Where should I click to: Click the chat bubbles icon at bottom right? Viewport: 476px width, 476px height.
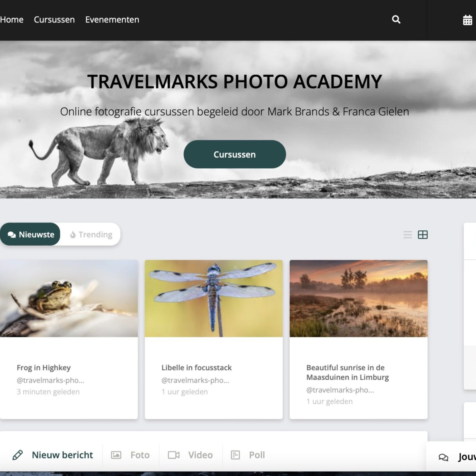443,457
